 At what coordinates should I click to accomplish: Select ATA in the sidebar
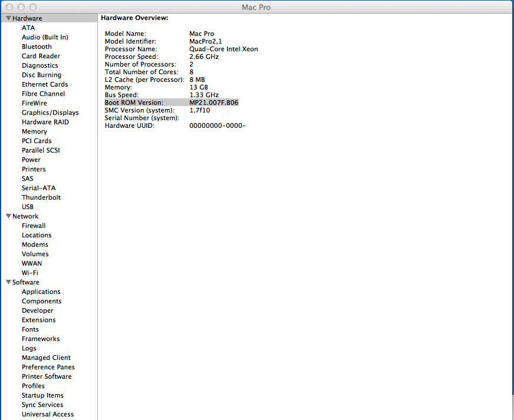coord(28,28)
